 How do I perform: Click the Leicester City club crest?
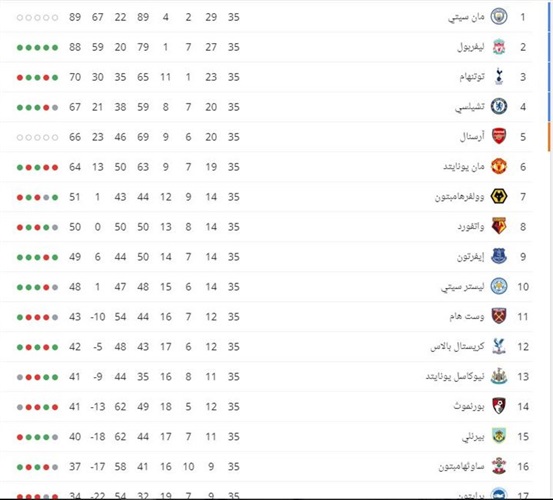(499, 286)
